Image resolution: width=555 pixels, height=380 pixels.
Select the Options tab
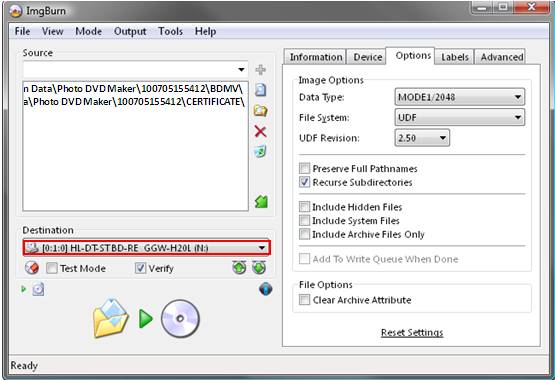click(411, 56)
